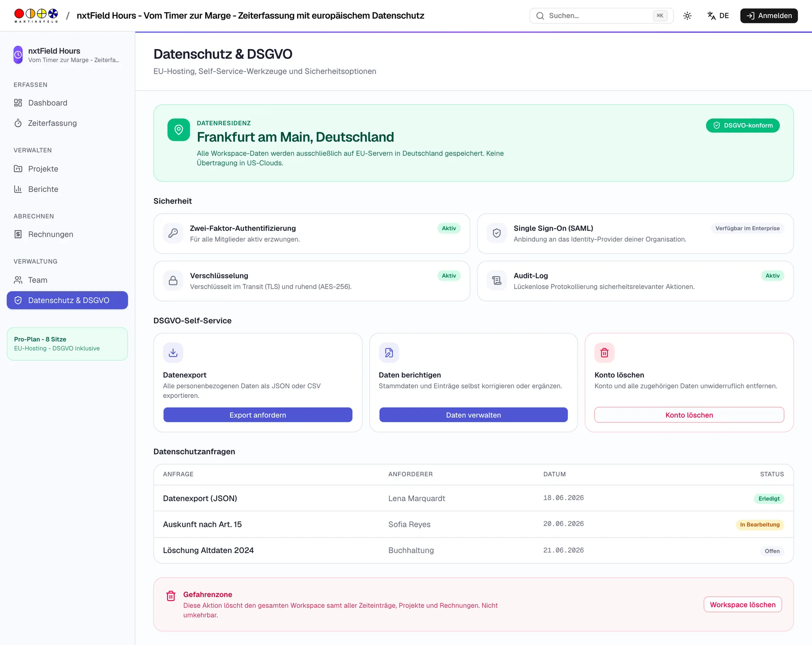
Task: Click the Rechnungen invoice icon
Action: (18, 234)
